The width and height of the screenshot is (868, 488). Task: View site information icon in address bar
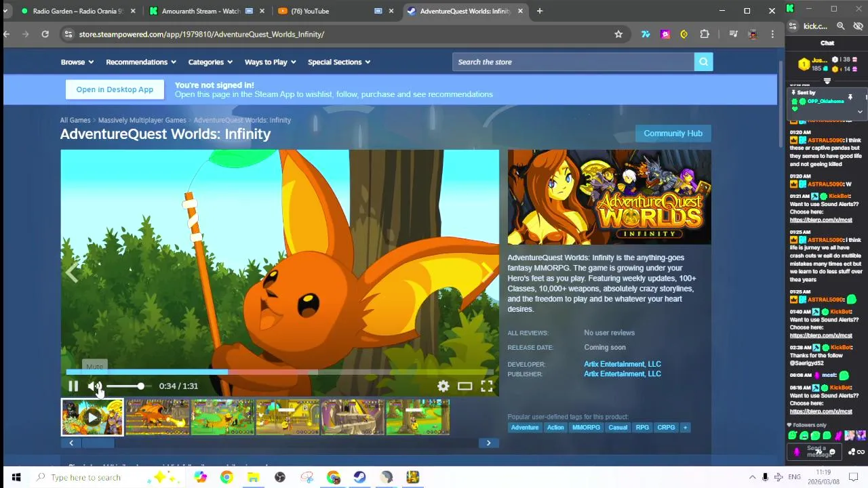tap(68, 34)
